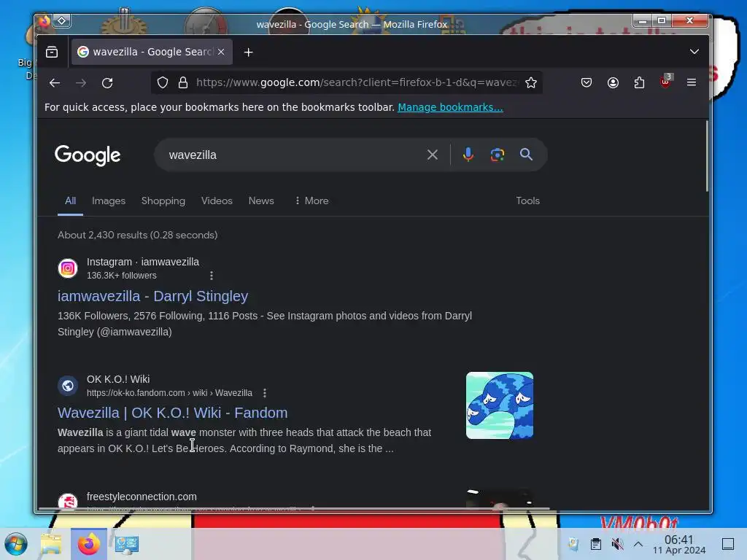Screen dimensions: 747x560
Task: Open OK K.O.! Wiki result options dots
Action: coord(265,393)
